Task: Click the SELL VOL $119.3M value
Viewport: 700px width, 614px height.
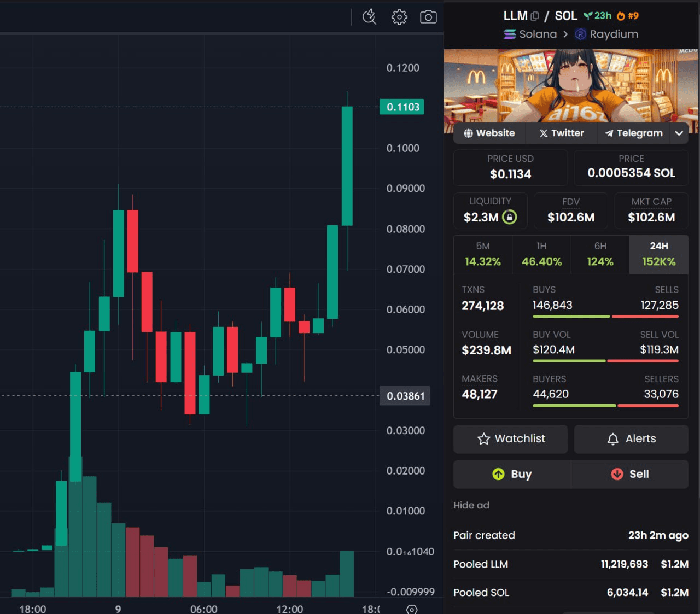Action: coord(659,349)
